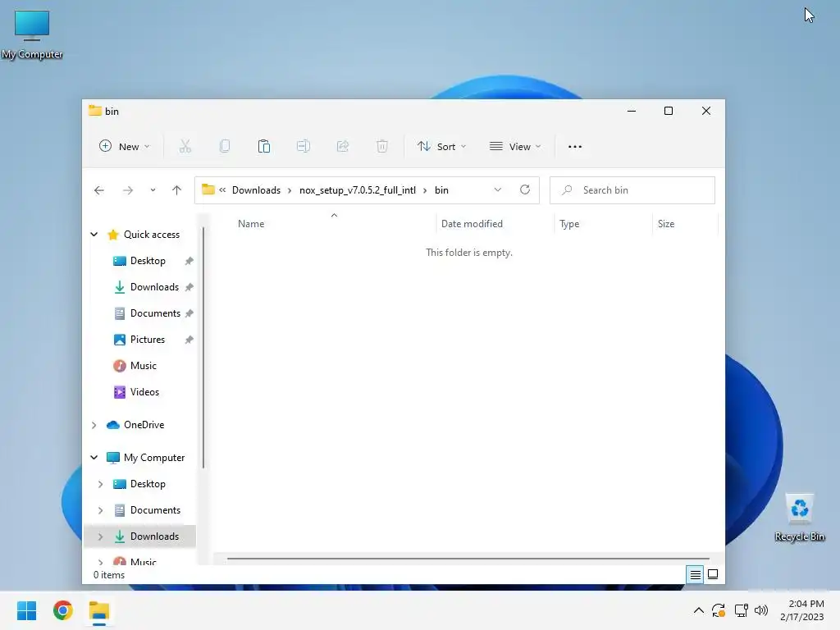Click the bin breadcrumb segment
The width and height of the screenshot is (840, 630).
[x=441, y=190]
